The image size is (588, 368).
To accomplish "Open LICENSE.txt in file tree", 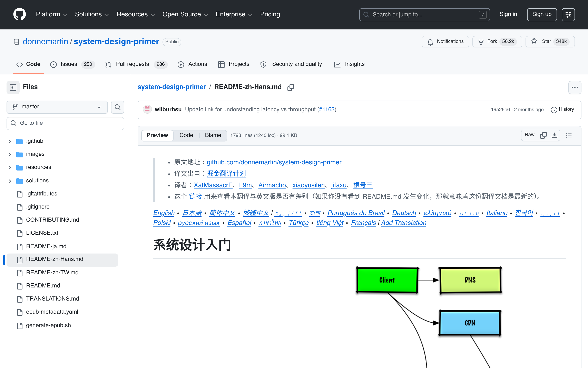I will [x=42, y=233].
